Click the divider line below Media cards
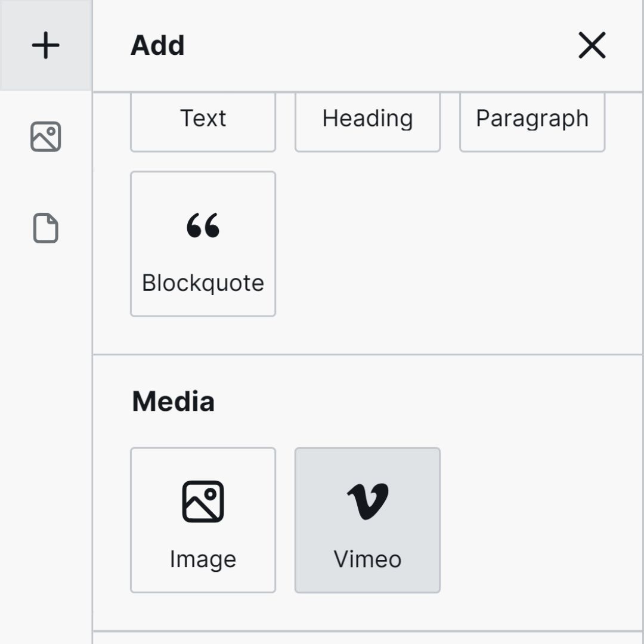 (x=368, y=630)
